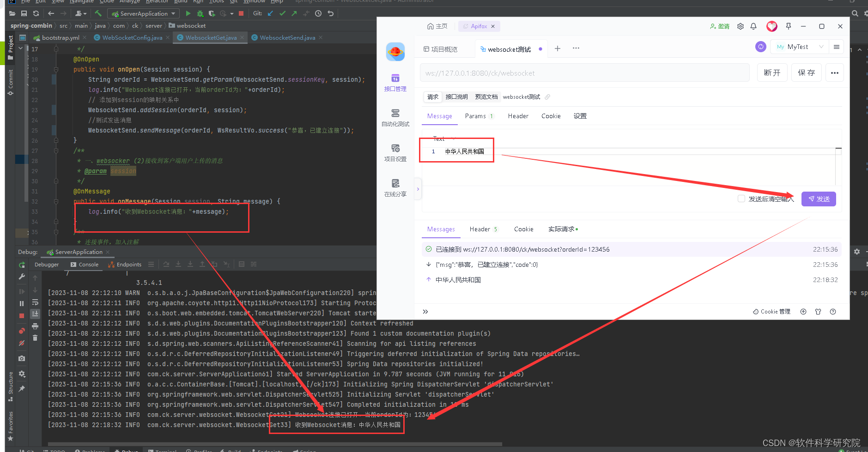Click the websocket URL input field
Image resolution: width=868 pixels, height=452 pixels.
coord(582,72)
